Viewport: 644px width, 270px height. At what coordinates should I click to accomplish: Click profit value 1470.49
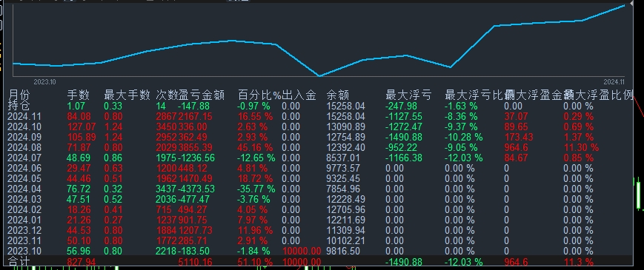[x=195, y=178]
